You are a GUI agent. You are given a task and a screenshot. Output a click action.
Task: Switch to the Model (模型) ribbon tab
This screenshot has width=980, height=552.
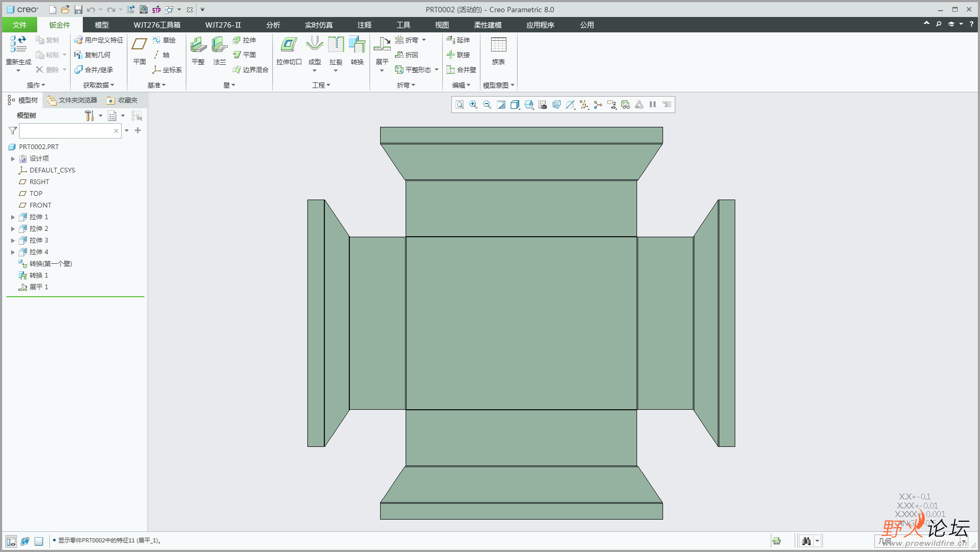(x=102, y=25)
